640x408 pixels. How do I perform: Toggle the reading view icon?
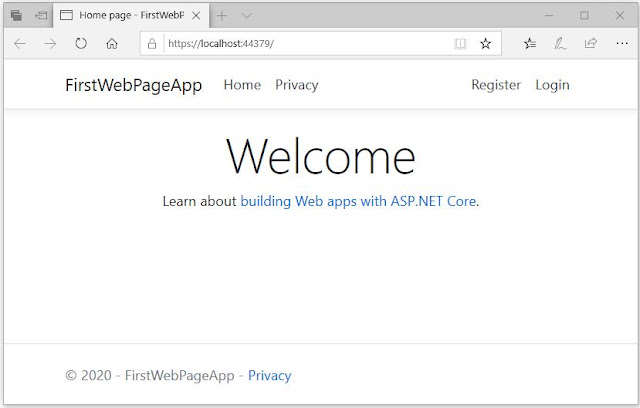coord(460,43)
